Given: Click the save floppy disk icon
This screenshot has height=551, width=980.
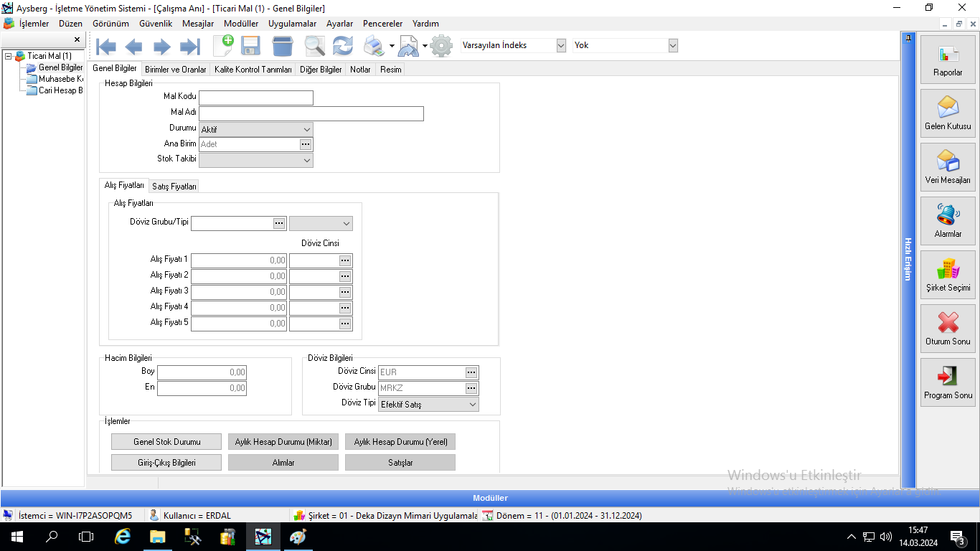Looking at the screenshot, I should (x=250, y=47).
